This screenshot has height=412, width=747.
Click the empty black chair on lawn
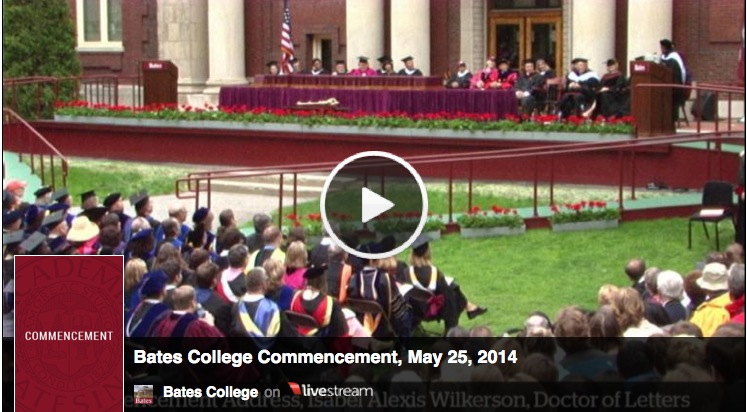tap(712, 213)
